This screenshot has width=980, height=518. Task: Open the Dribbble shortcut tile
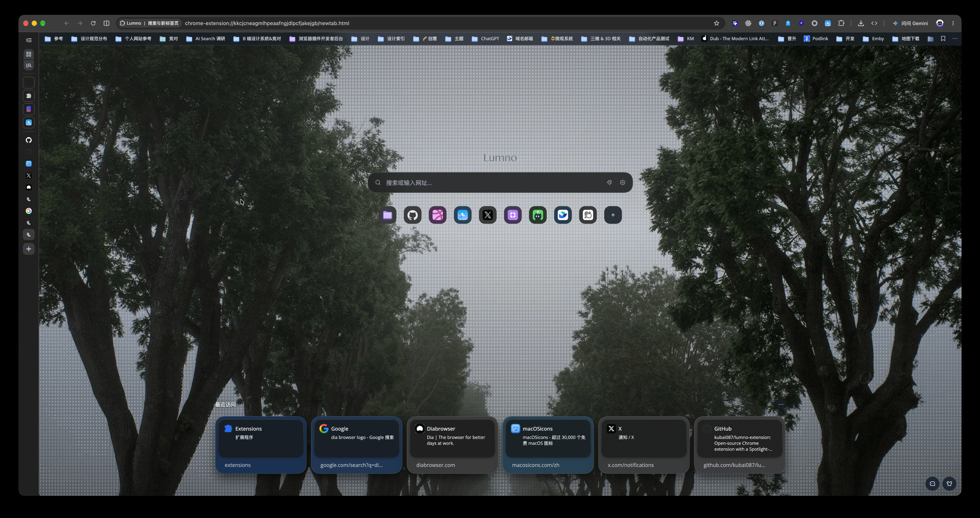coord(438,215)
